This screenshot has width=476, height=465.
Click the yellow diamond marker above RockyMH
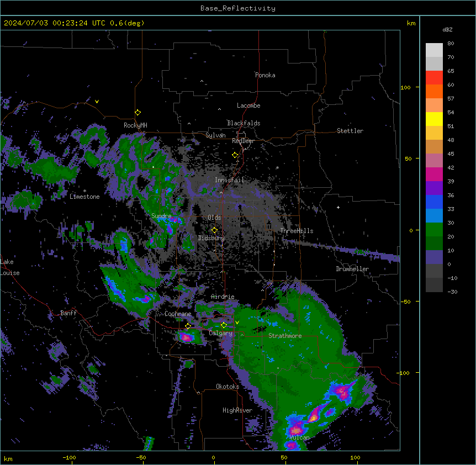click(x=137, y=113)
